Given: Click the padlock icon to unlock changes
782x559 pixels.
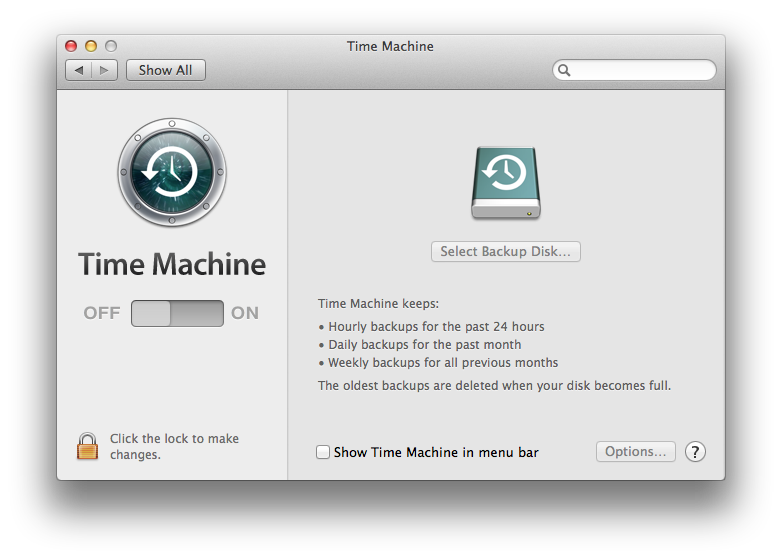Looking at the screenshot, I should pos(87,446).
